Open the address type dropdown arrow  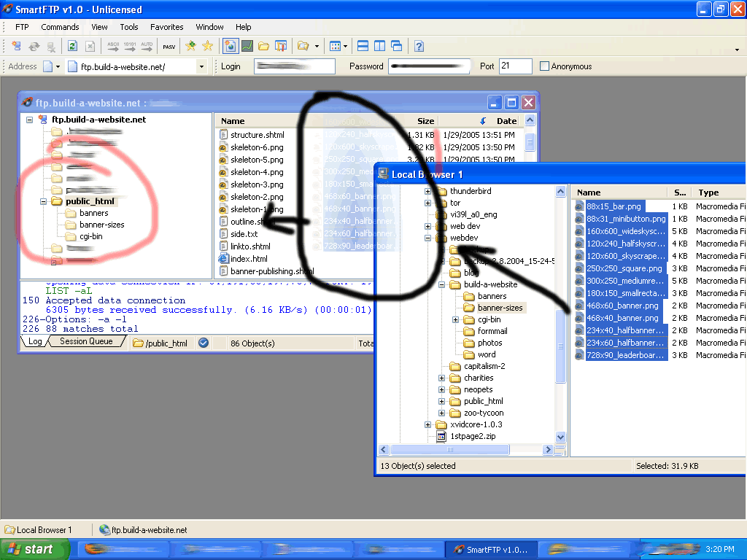coord(58,66)
